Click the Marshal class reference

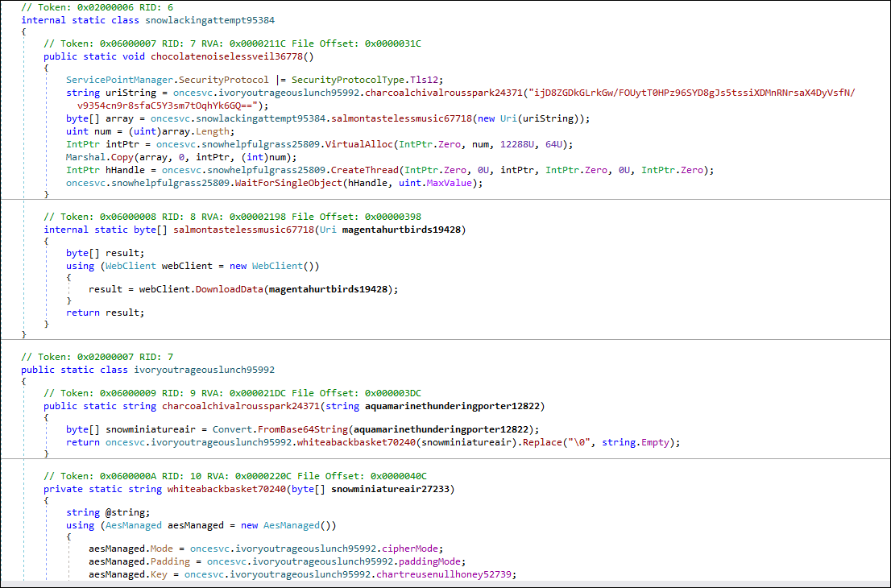[86, 157]
